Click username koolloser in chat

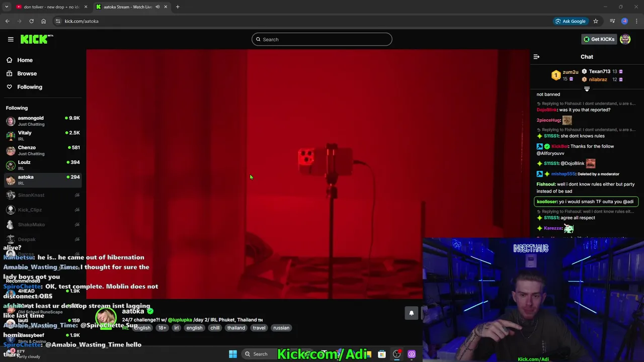[547, 202]
